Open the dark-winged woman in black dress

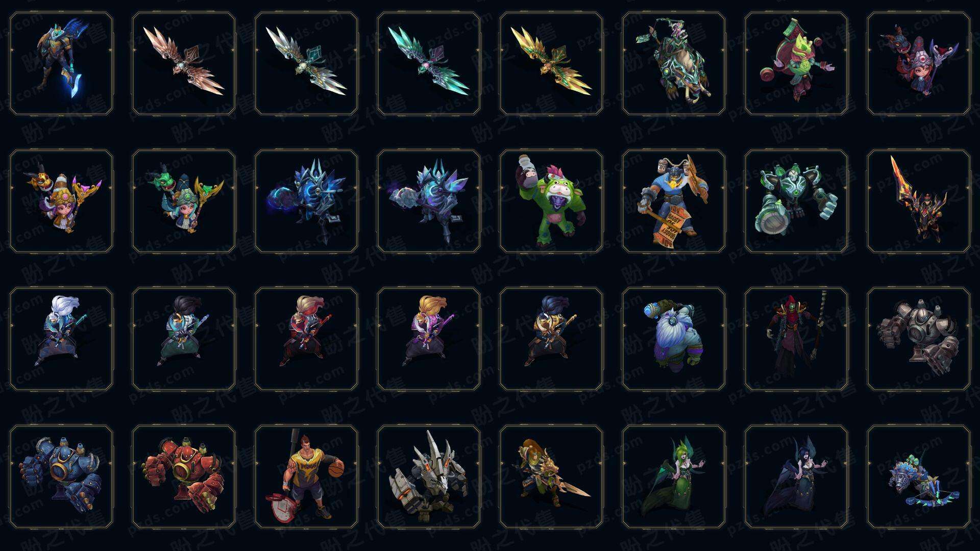(796, 477)
